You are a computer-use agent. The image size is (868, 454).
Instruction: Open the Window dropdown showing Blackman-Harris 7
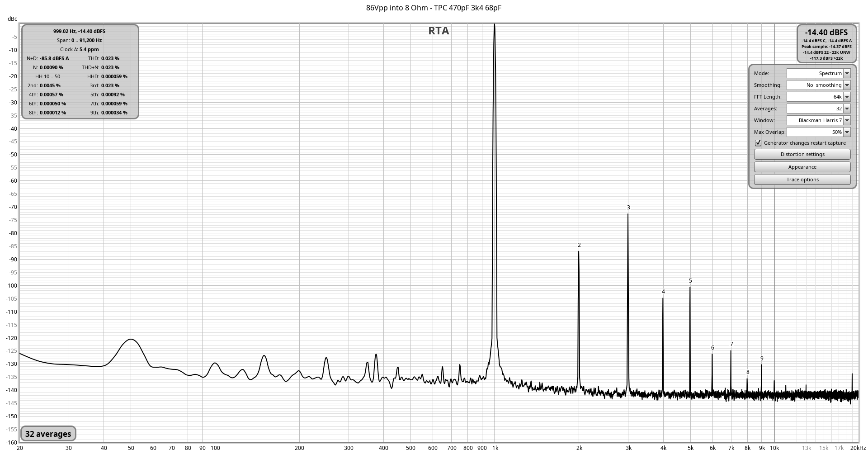point(847,120)
